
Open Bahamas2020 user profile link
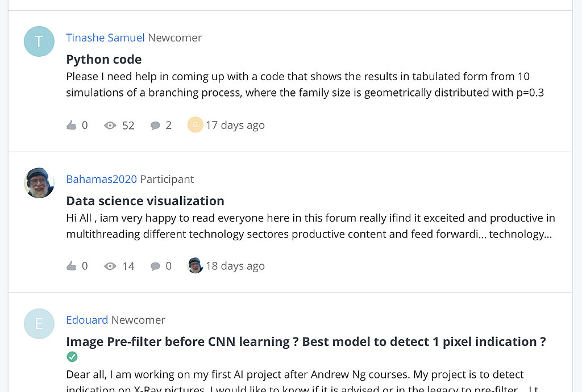pos(101,179)
